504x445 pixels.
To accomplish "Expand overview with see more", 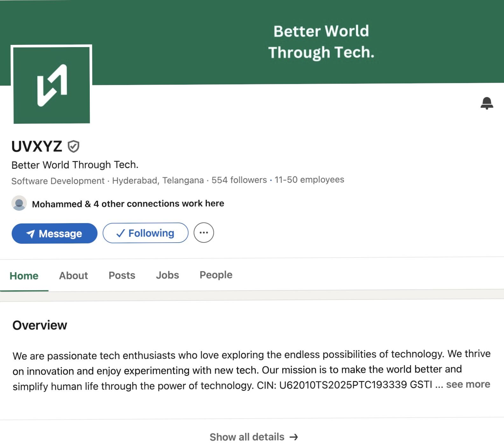I will [468, 384].
